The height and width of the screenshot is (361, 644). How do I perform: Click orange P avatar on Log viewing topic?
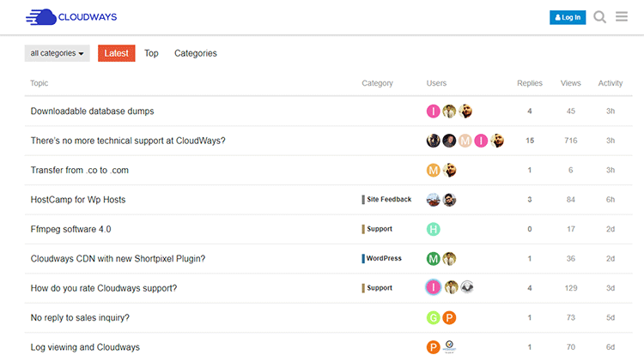coord(433,347)
